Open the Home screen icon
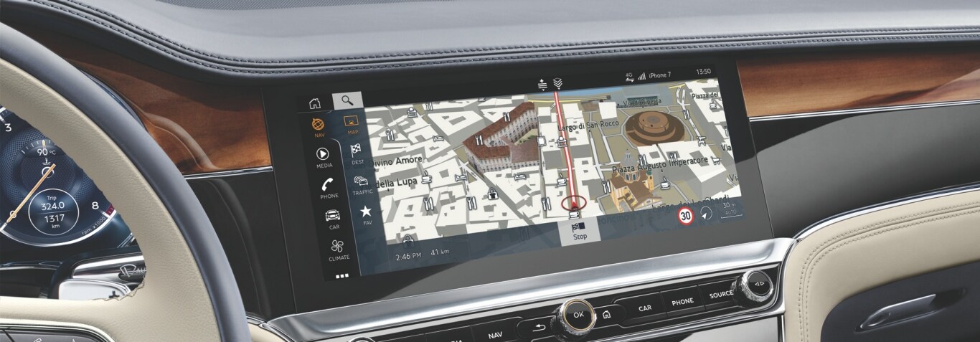Viewport: 980px width, 342px height. coord(315,103)
